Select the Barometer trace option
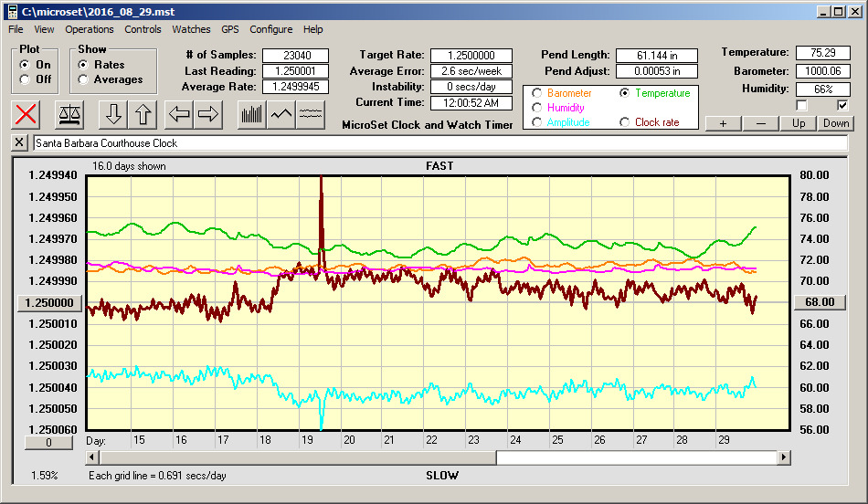The image size is (868, 504). (536, 93)
